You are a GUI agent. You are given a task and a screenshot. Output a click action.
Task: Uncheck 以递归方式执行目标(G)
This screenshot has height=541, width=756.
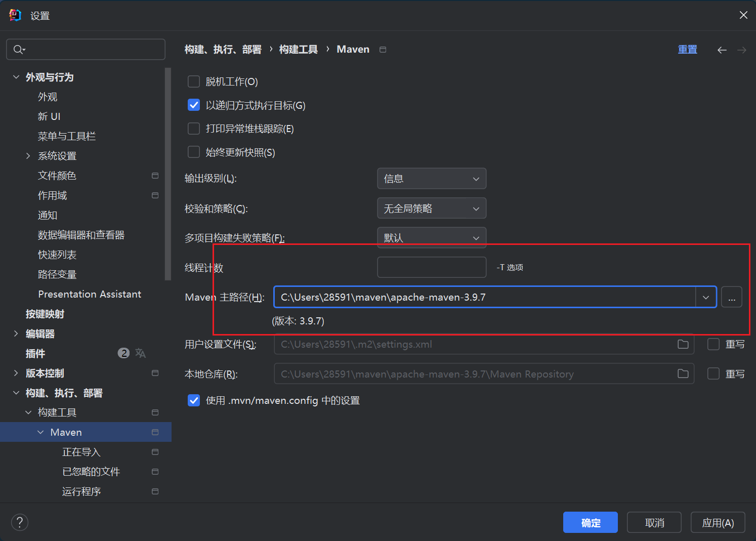pyautogui.click(x=194, y=105)
